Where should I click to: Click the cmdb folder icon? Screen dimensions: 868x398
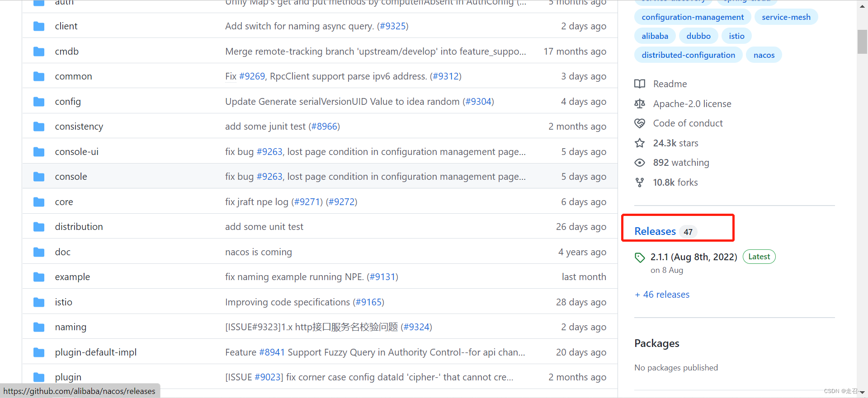(39, 52)
